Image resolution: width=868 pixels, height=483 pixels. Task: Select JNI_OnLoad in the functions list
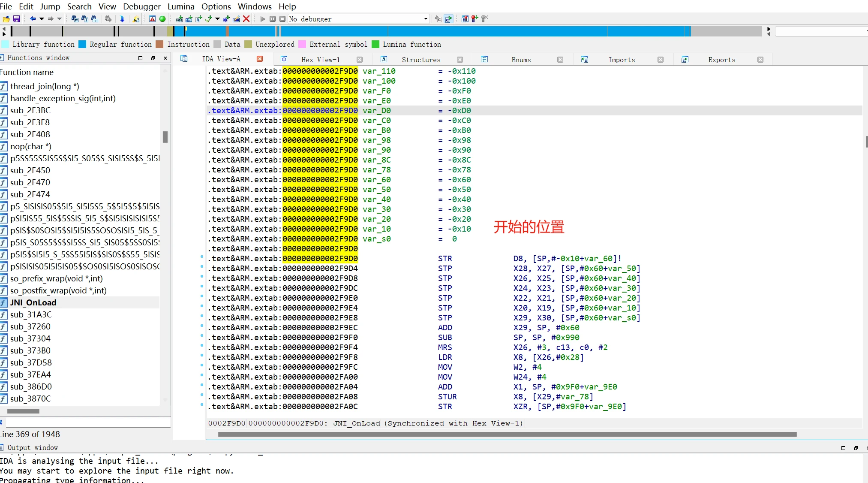pos(33,302)
